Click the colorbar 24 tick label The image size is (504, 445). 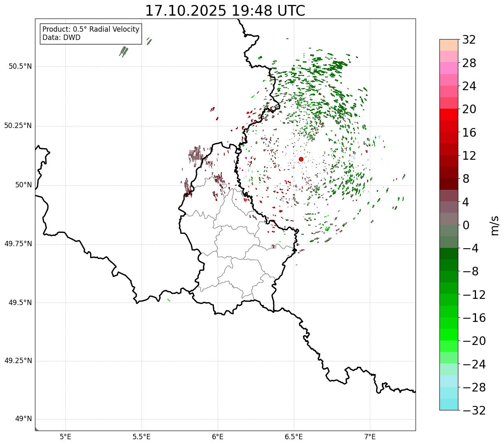point(469,86)
